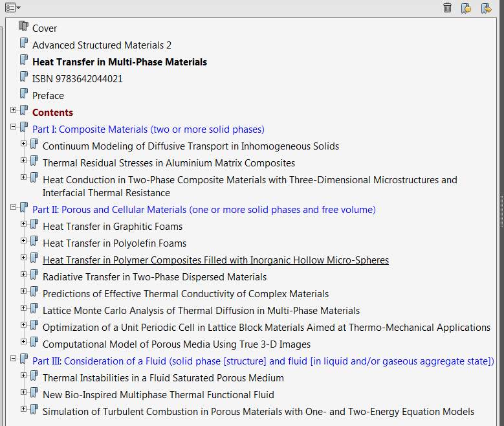Collapse Part II: Porous and Cellular Materials
This screenshot has width=504, height=426.
tap(14, 207)
